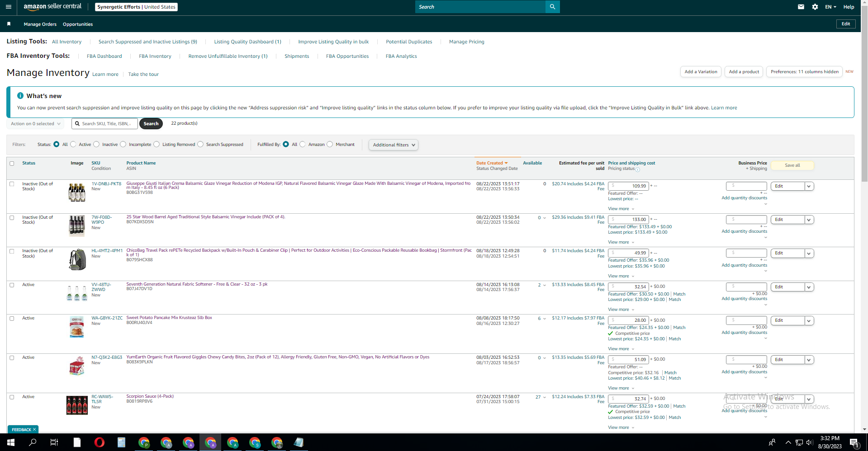Open the notification center icon
Viewport: 868px width, 451px height.
point(854,442)
